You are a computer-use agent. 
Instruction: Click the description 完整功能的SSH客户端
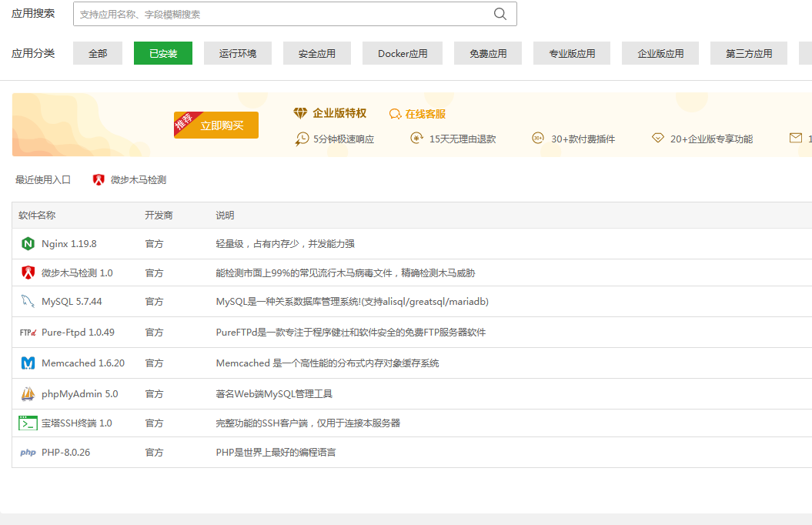click(308, 423)
